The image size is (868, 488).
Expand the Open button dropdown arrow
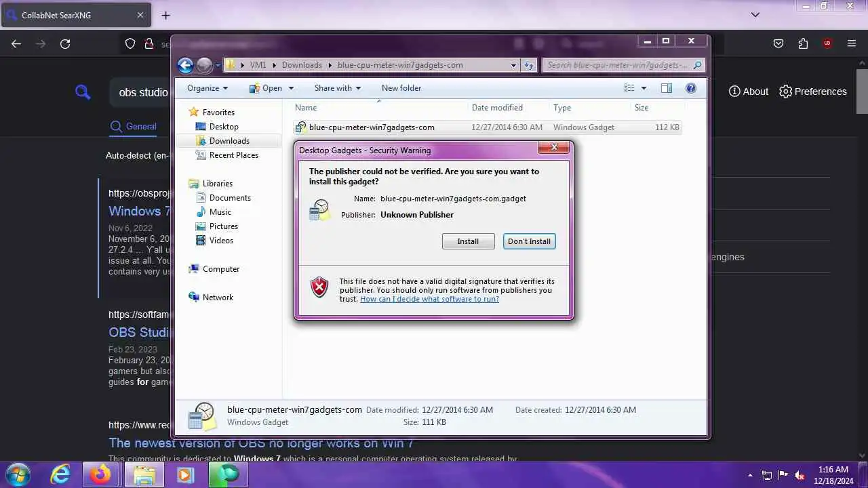pyautogui.click(x=291, y=88)
